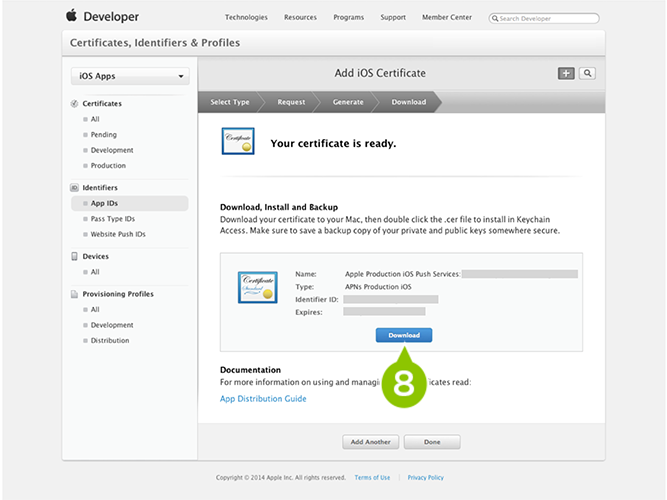Go to Member Center

point(447,17)
